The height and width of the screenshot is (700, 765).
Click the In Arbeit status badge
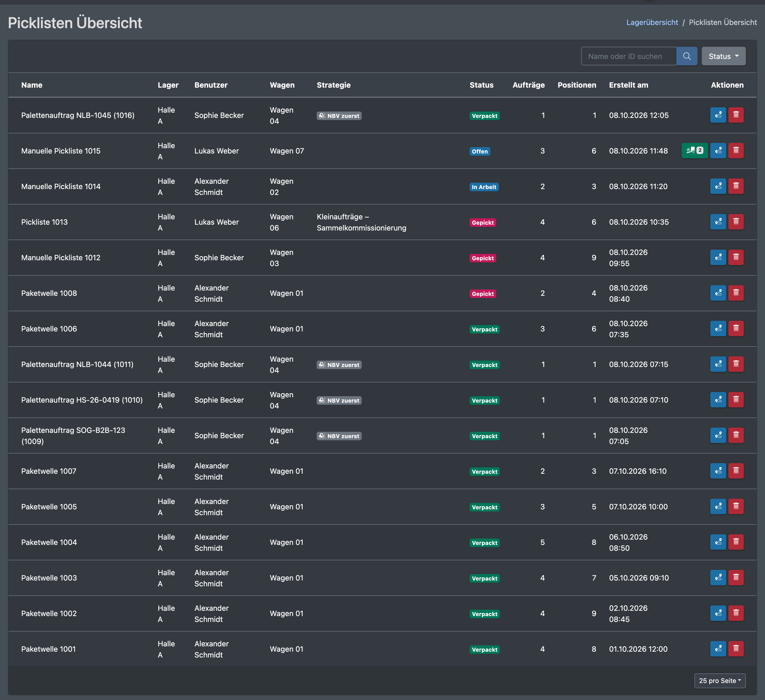(x=484, y=187)
